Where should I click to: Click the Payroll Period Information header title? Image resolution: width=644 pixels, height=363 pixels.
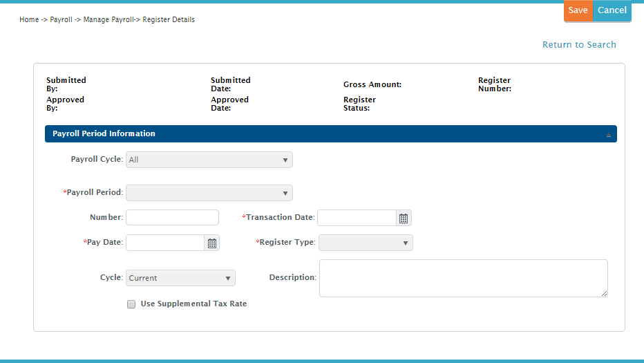coord(104,134)
